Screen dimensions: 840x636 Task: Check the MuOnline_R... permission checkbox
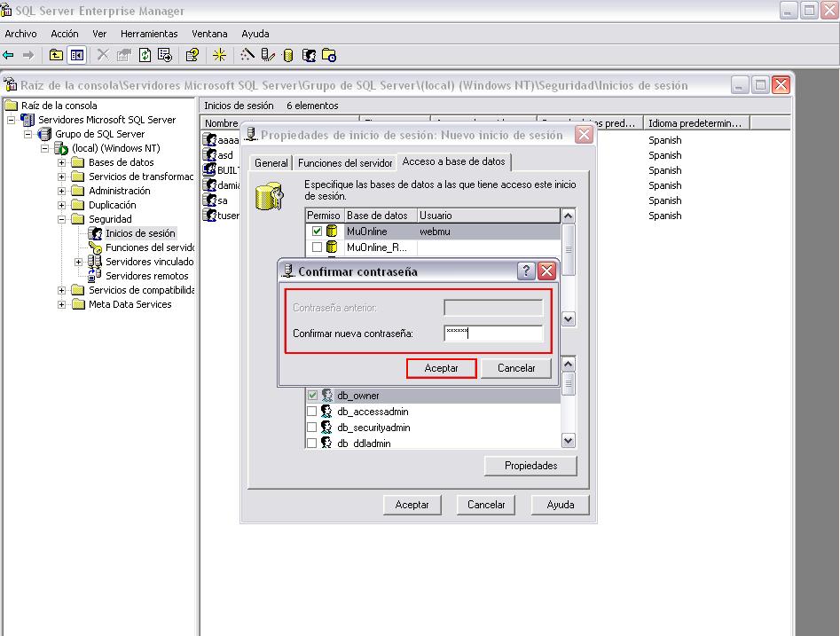click(x=317, y=247)
